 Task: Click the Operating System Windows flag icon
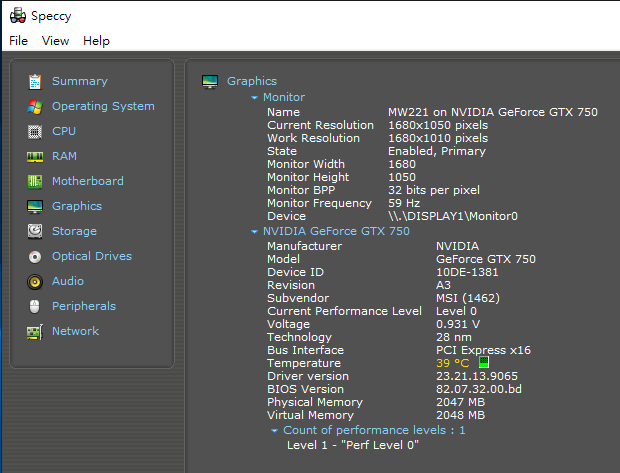tap(35, 107)
